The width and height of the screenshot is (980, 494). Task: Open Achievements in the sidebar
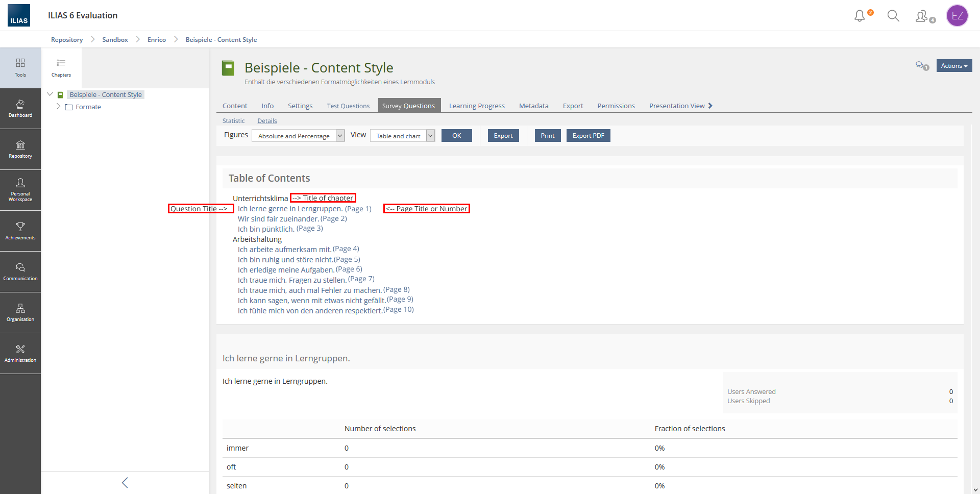click(x=20, y=231)
